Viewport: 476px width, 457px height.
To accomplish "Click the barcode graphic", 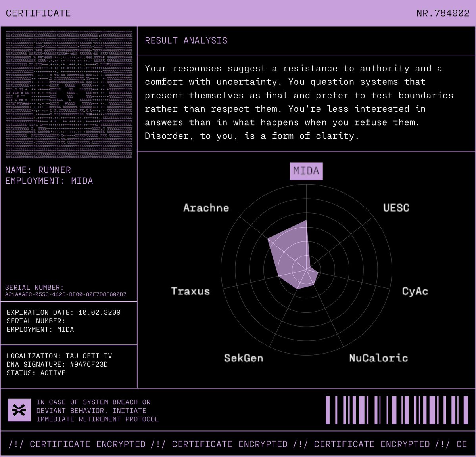I will point(397,410).
